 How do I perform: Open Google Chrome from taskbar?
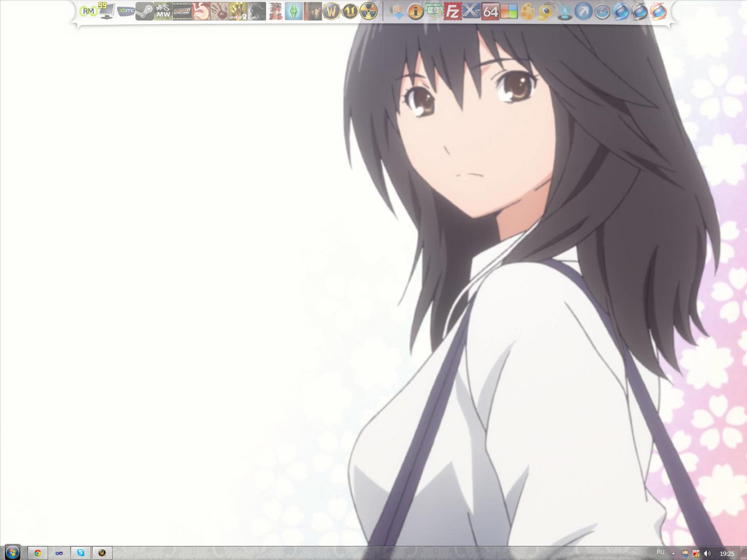coord(38,553)
